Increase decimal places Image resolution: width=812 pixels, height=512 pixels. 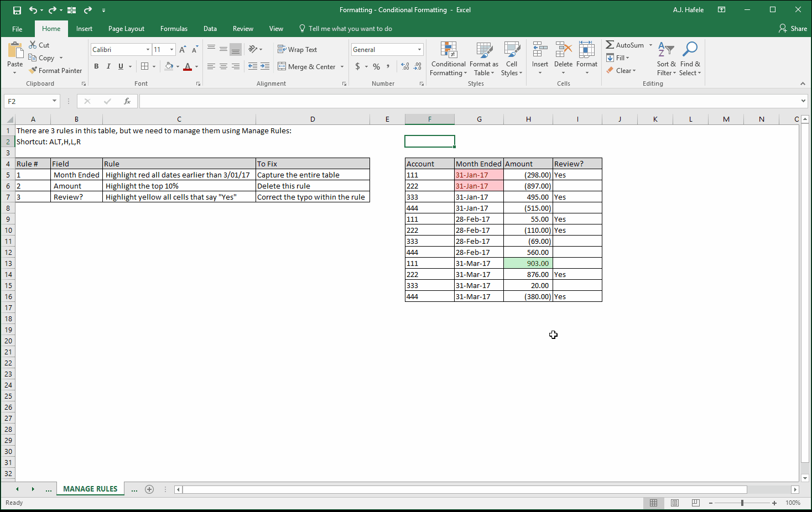405,66
